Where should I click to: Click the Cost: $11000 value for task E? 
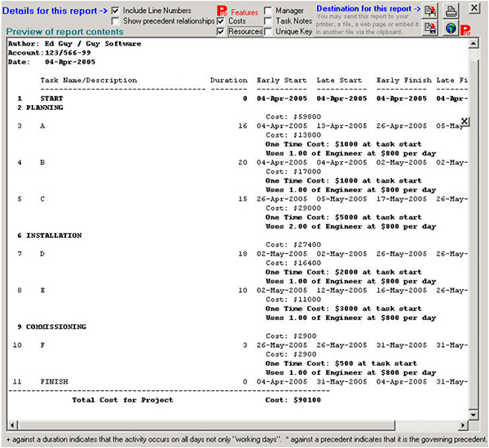[293, 299]
